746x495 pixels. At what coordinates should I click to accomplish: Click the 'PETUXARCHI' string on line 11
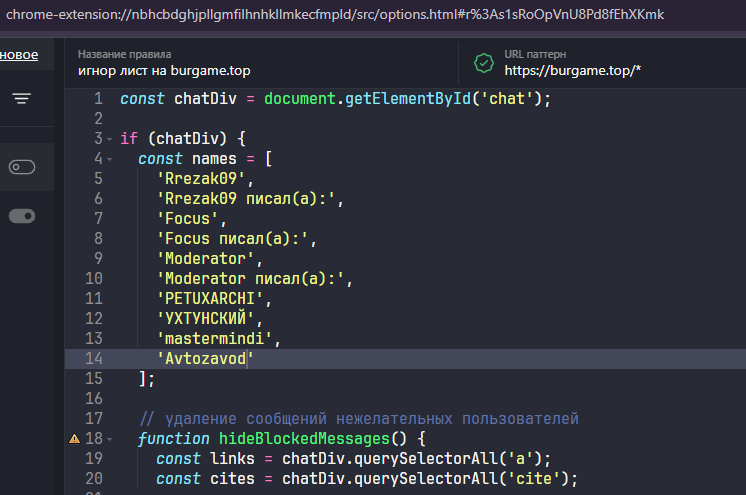pos(210,298)
